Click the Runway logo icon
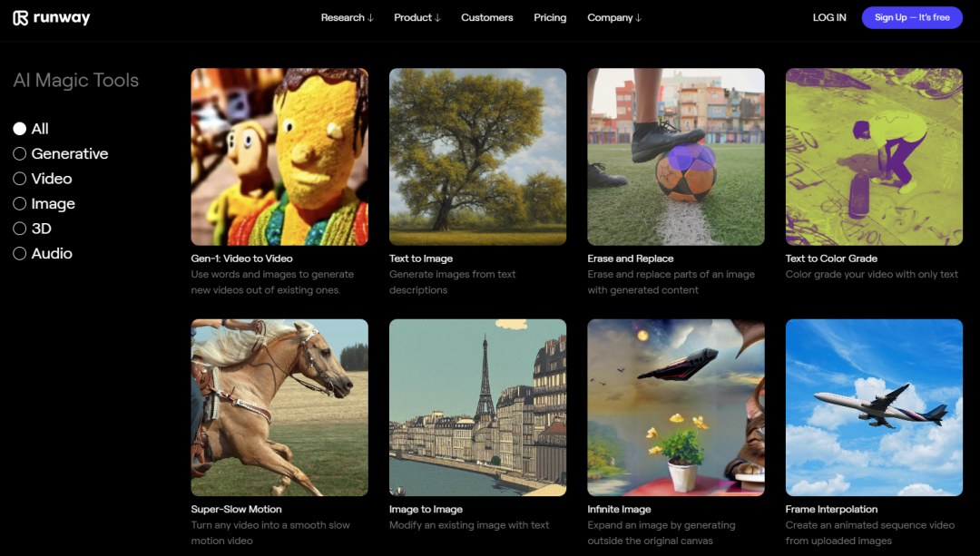980x556 pixels. point(21,18)
